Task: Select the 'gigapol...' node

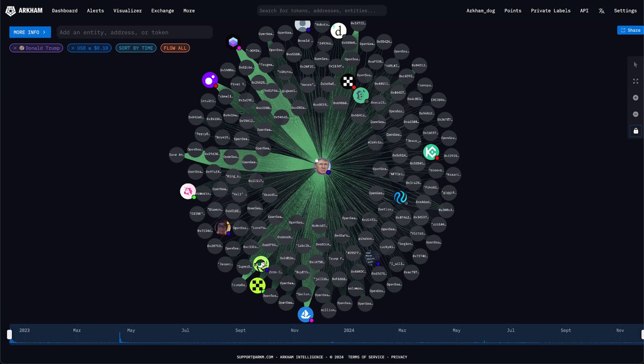Action: click(x=289, y=91)
